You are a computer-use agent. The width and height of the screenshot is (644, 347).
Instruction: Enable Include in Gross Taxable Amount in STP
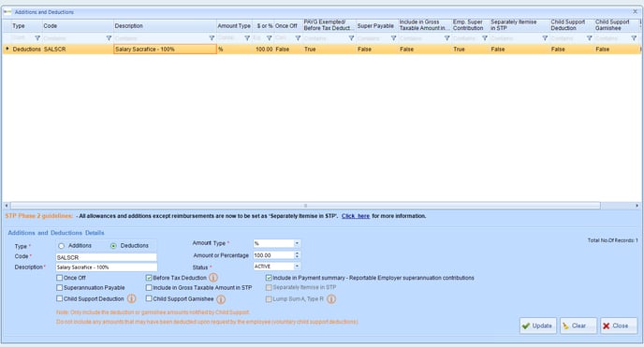pos(149,287)
